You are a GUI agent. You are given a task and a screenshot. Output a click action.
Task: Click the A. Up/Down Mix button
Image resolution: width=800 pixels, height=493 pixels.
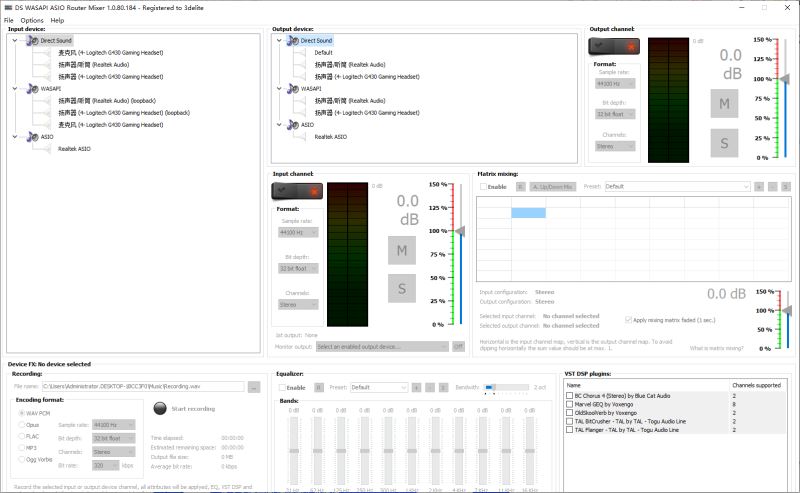pyautogui.click(x=553, y=187)
